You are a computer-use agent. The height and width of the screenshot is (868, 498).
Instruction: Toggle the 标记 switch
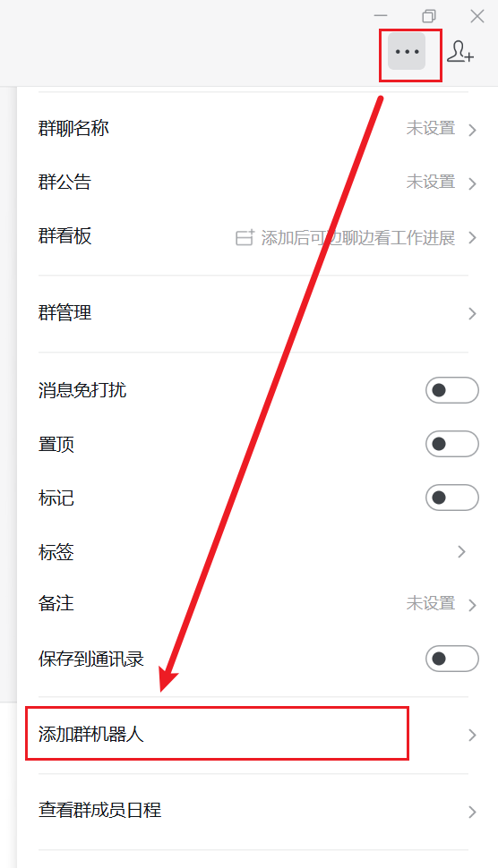(x=452, y=498)
